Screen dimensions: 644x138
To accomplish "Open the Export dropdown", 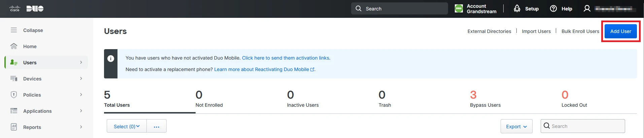I will (x=516, y=126).
